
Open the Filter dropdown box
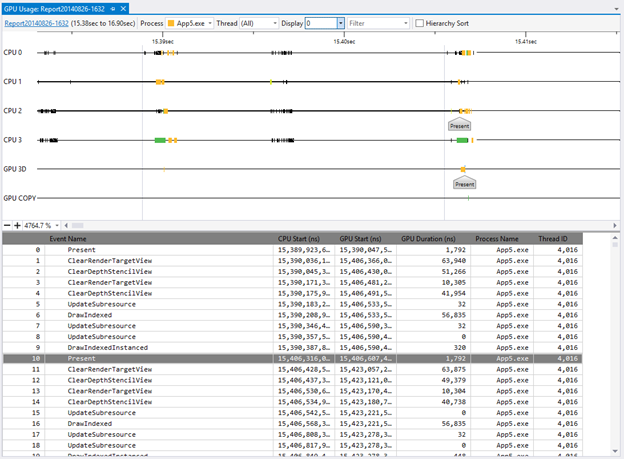tap(405, 22)
